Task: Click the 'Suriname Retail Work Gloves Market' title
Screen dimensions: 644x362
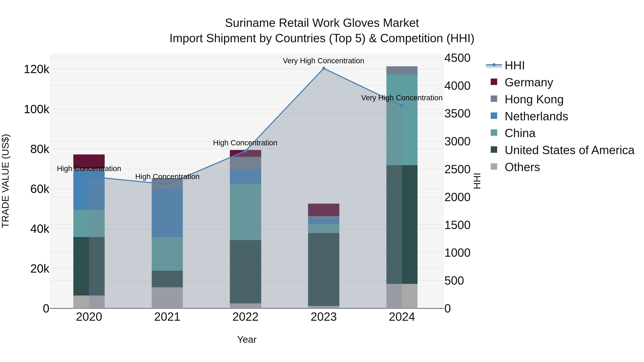Action: click(322, 23)
